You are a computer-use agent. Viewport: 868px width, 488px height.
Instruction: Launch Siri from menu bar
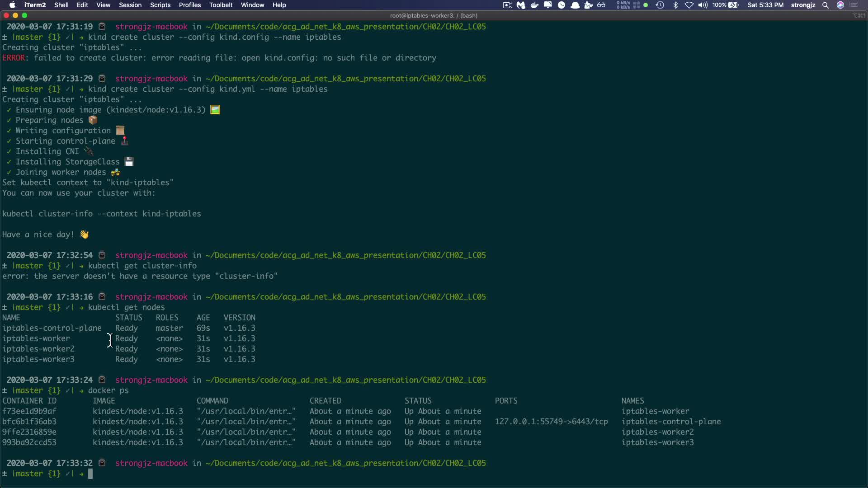[840, 5]
